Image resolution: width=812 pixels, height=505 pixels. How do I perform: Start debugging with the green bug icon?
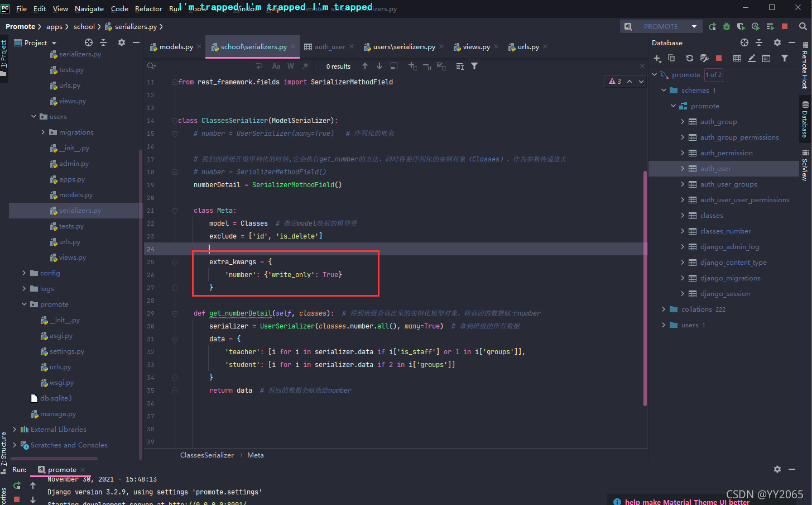[x=726, y=26]
